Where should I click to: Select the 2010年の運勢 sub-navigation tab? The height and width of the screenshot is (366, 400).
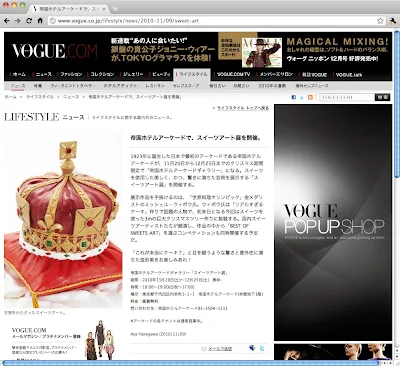272,86
